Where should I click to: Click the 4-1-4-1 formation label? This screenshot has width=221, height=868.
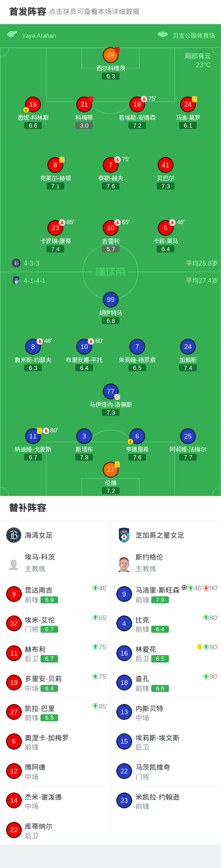pyautogui.click(x=34, y=280)
